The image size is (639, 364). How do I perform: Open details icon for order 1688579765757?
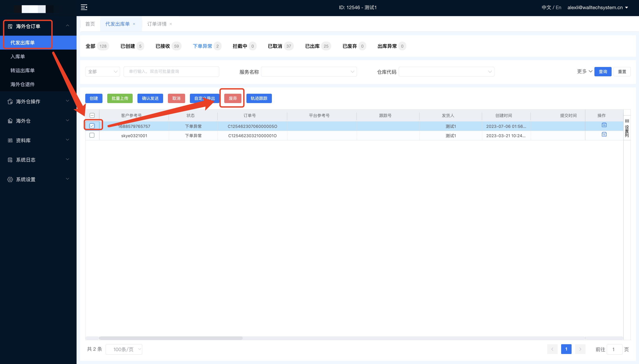click(604, 125)
